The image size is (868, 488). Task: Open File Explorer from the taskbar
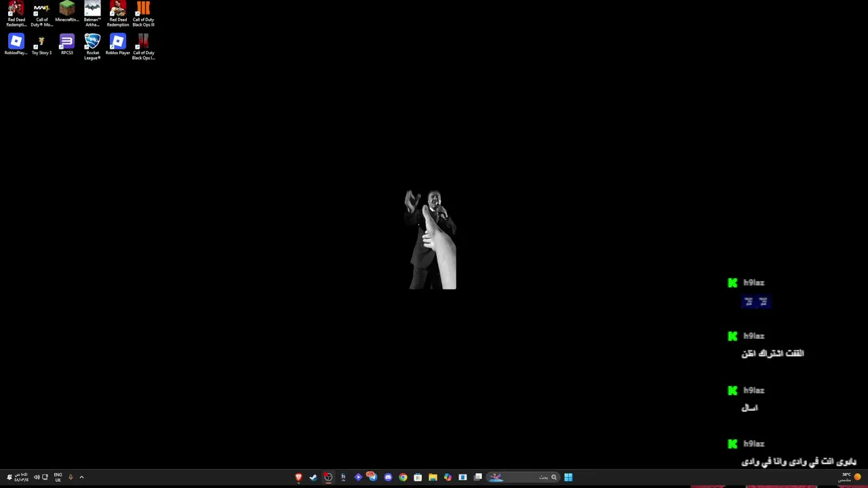(x=433, y=477)
